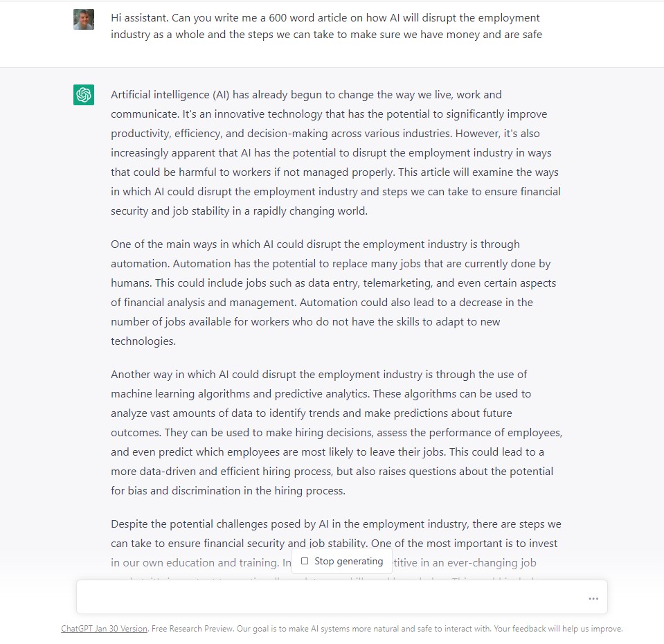Click paragraph beginning 'Another way in which AI'
The image size is (664, 644).
[337, 432]
